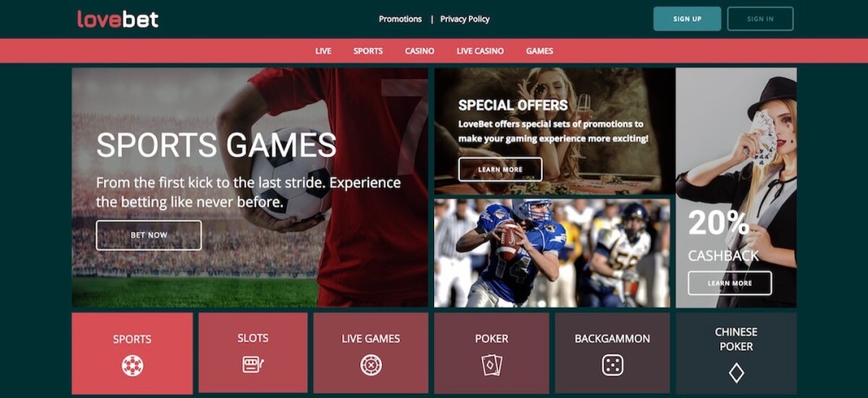
Task: Open the Privacy Policy link
Action: point(465,19)
